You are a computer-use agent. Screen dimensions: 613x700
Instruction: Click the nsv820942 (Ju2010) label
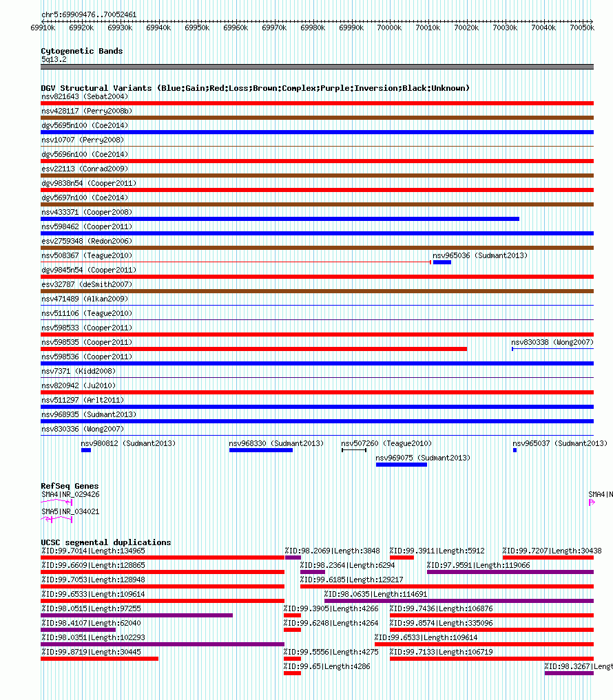pos(79,385)
